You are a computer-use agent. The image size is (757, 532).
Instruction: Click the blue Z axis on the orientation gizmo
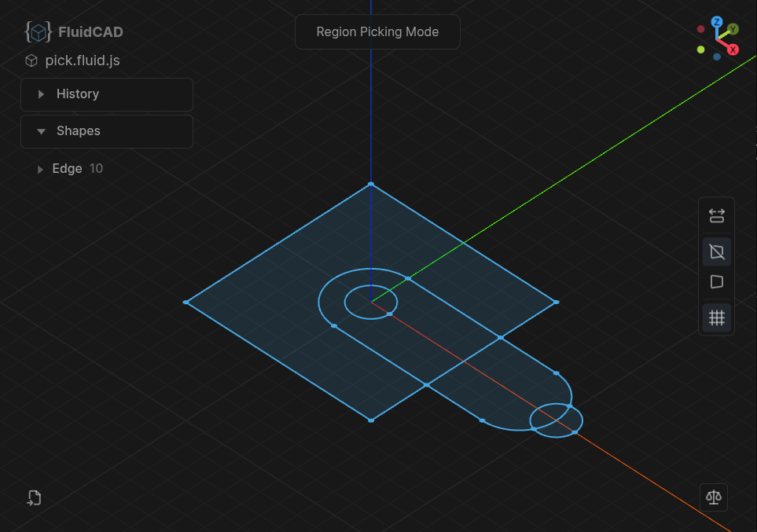[x=716, y=23]
